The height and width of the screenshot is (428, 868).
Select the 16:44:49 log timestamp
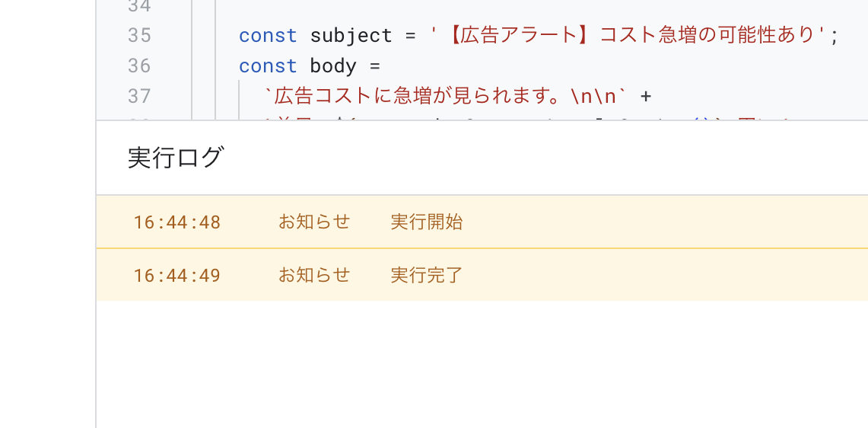click(177, 275)
